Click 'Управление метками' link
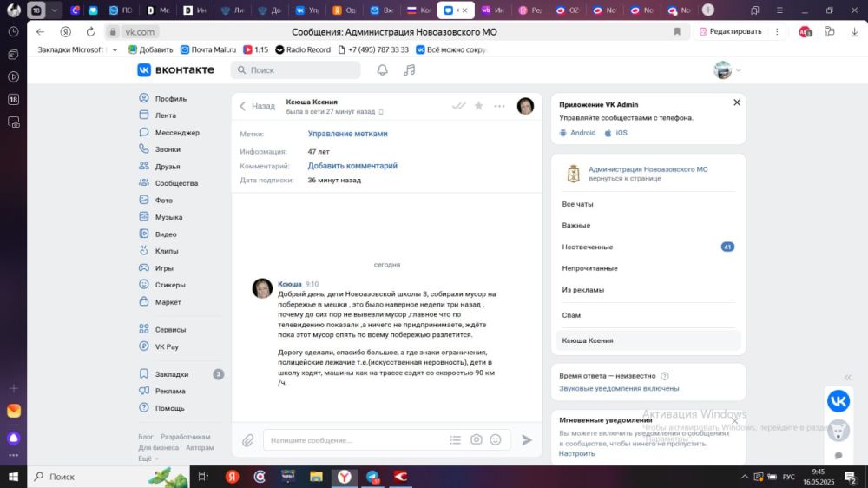Screen dimensions: 868x488 (347, 134)
